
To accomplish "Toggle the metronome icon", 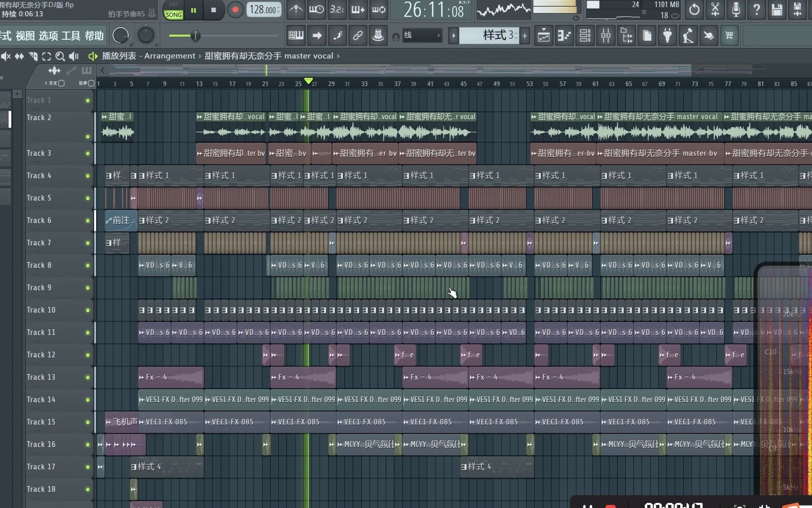I will [296, 10].
